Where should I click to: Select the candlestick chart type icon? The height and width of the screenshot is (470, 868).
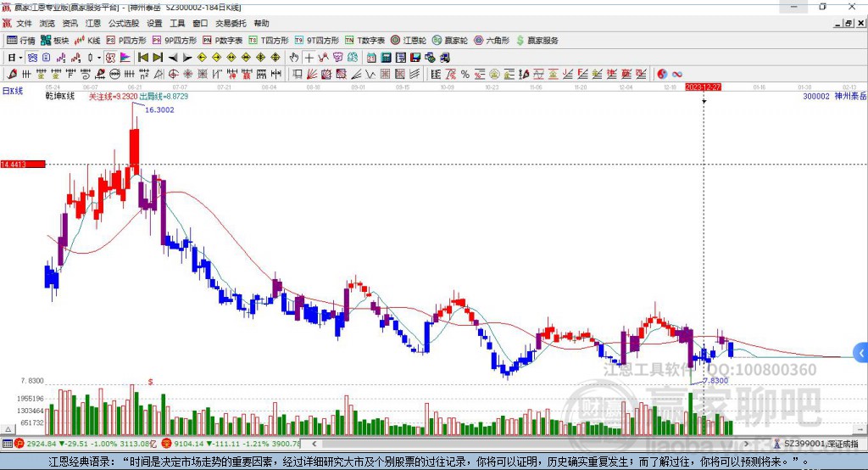coord(90,58)
